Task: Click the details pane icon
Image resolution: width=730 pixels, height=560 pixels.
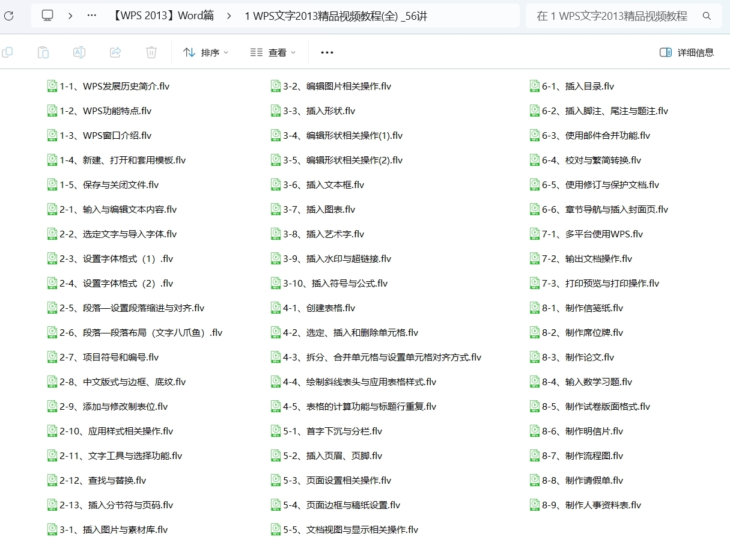Action: pos(665,52)
